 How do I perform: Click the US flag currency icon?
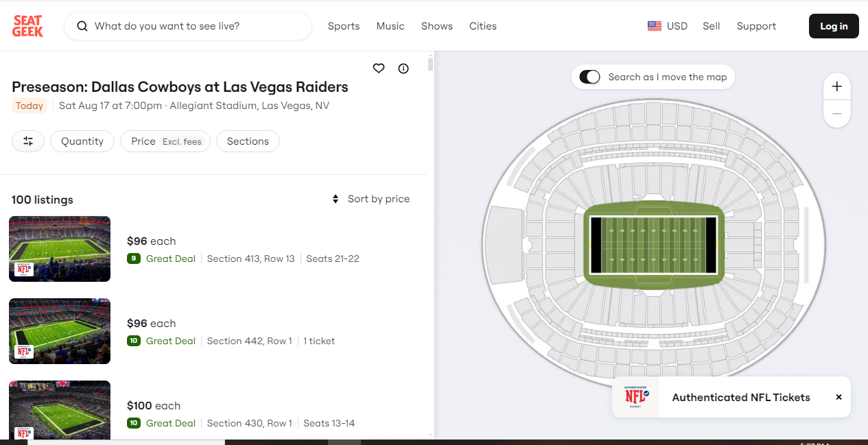pyautogui.click(x=654, y=26)
